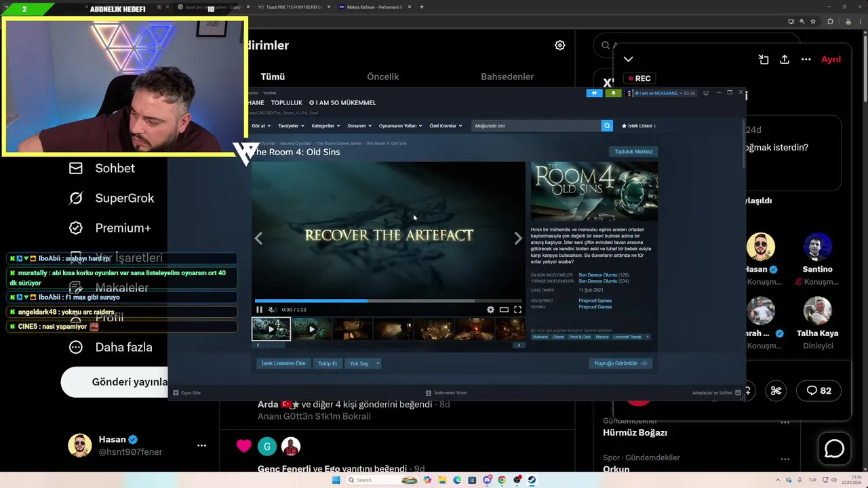Switch to Öncelik notifications tab
This screenshot has width=868, height=488.
point(383,77)
